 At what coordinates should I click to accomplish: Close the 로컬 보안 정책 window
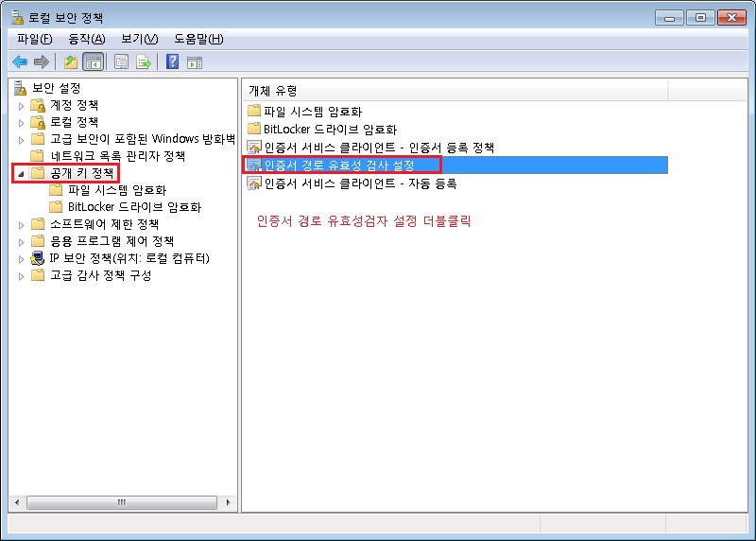coord(731,18)
